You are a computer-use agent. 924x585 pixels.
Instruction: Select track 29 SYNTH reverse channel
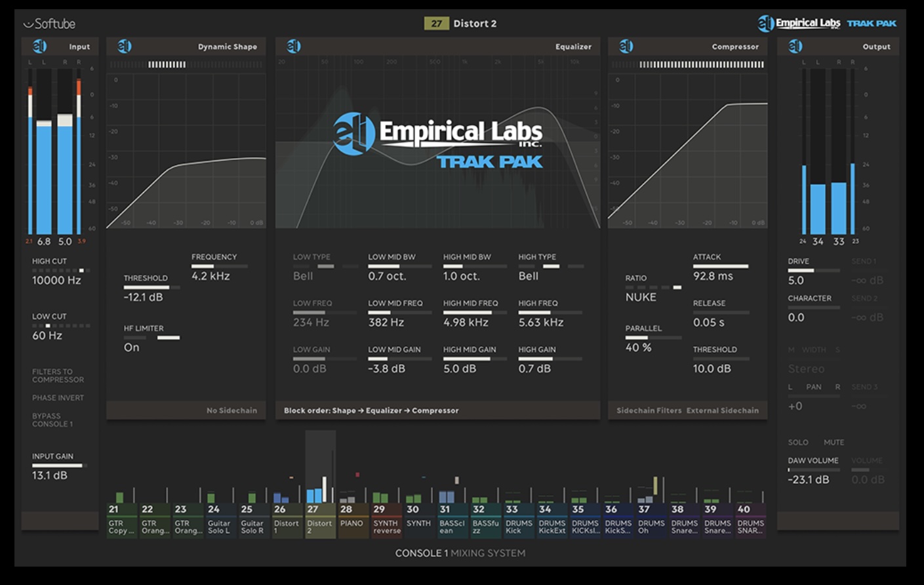tap(386, 521)
